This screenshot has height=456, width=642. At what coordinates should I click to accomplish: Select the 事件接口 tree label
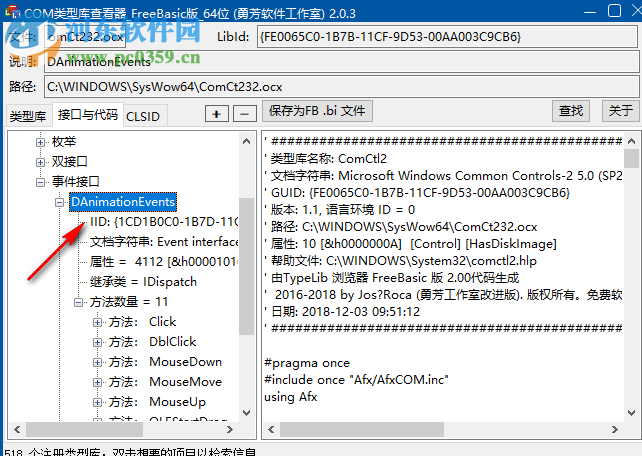[x=76, y=182]
